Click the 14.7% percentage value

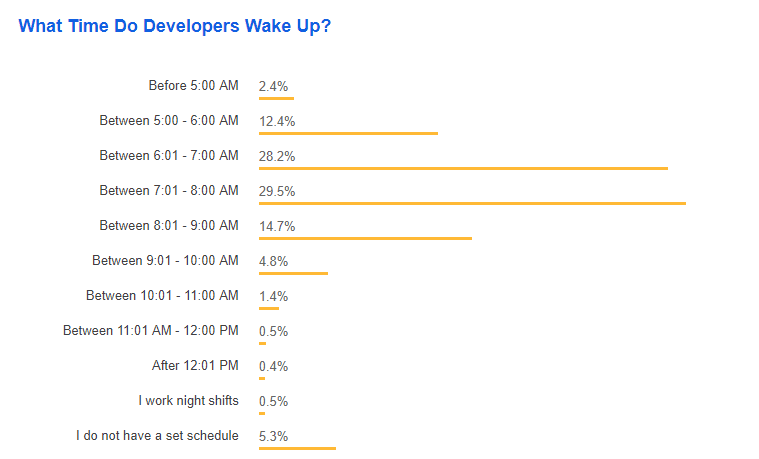click(x=277, y=226)
